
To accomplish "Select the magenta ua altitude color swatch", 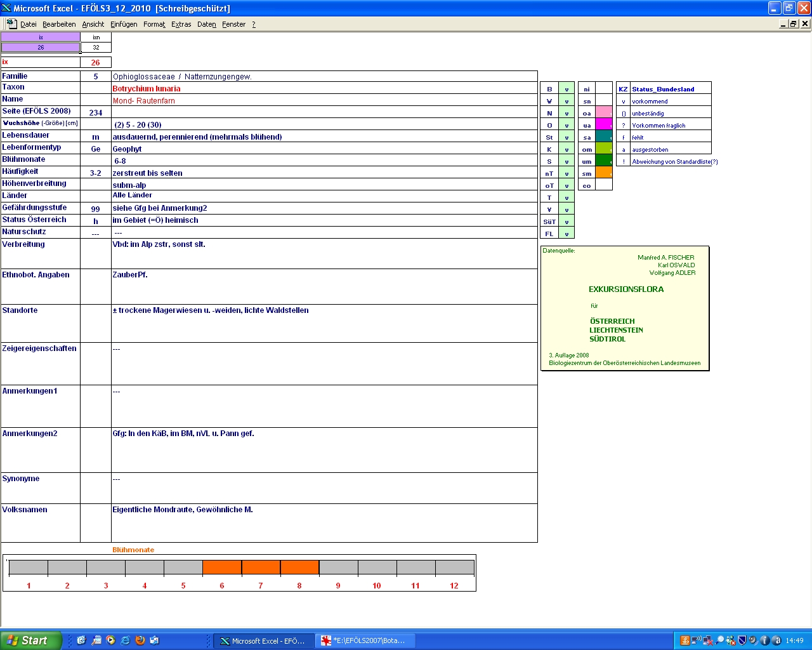I will pyautogui.click(x=604, y=124).
